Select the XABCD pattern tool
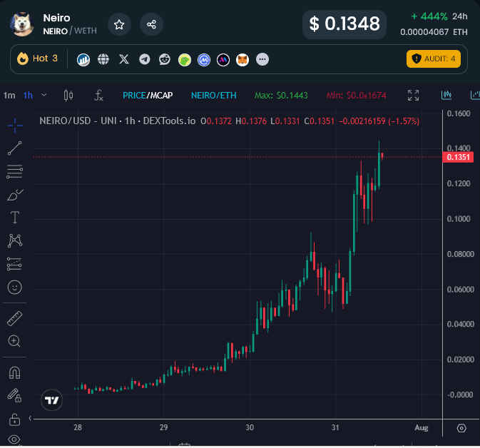Screen dimensions: 480x448 point(15,240)
